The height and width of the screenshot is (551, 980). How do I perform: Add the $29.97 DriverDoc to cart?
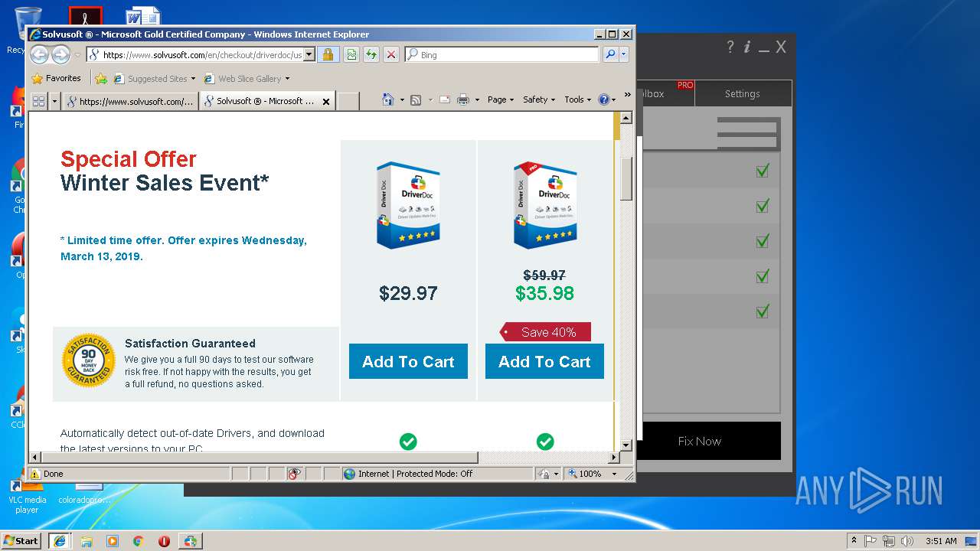408,361
